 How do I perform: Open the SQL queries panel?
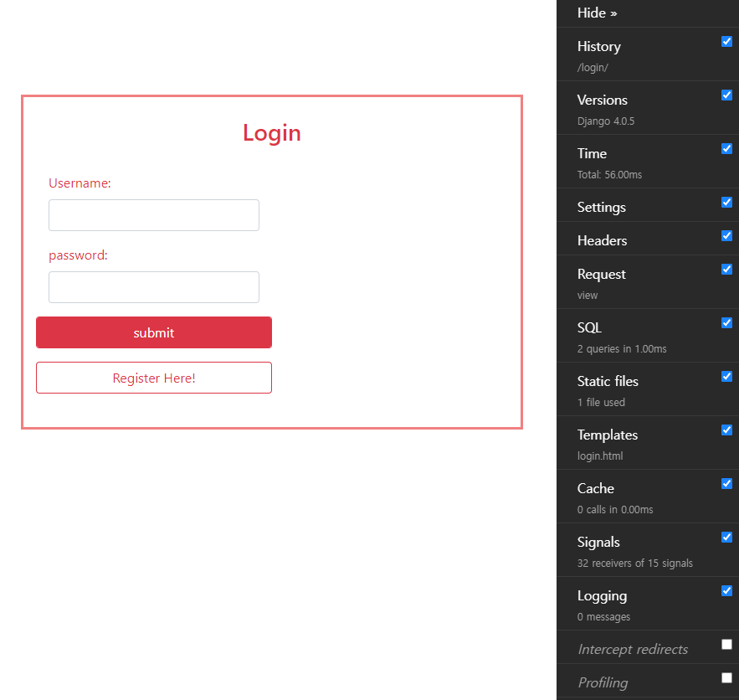[589, 327]
